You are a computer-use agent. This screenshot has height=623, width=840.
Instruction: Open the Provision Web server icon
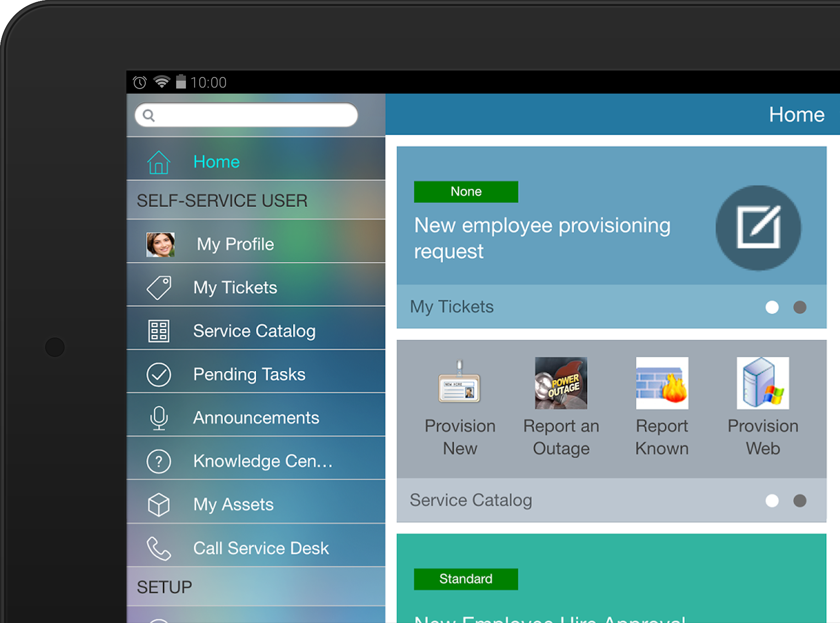[x=763, y=383]
